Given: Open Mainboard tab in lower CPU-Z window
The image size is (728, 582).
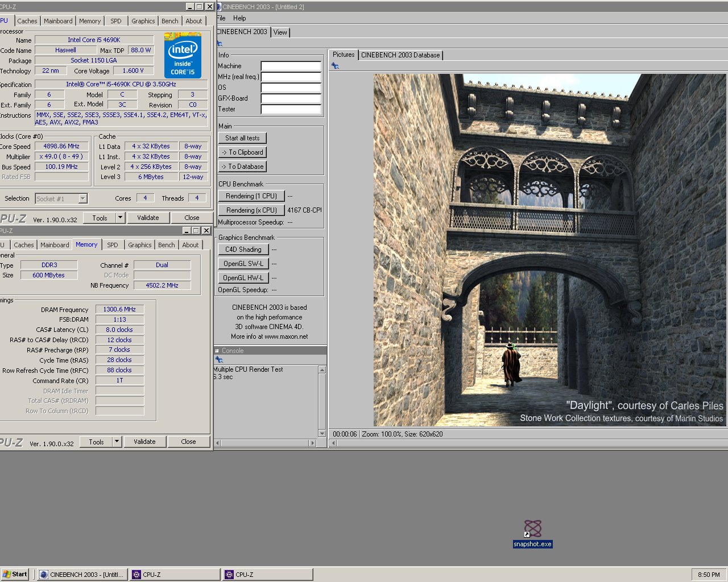Looking at the screenshot, I should coord(55,245).
